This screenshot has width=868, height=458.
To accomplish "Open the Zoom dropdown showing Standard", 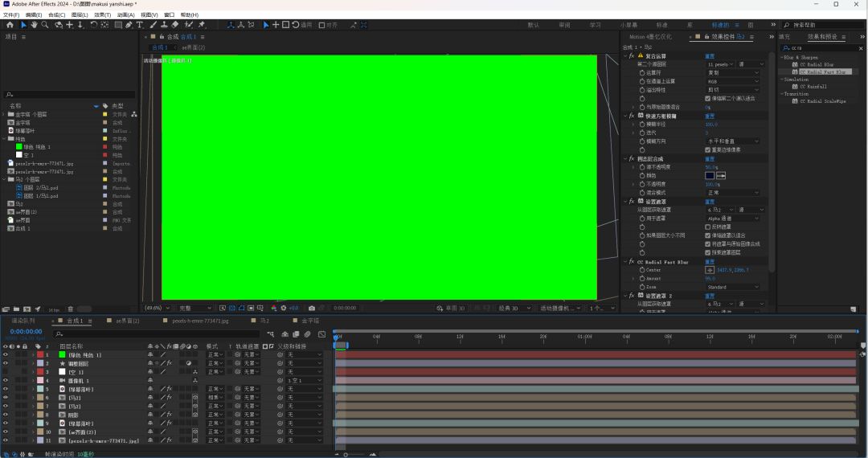I will click(x=732, y=287).
